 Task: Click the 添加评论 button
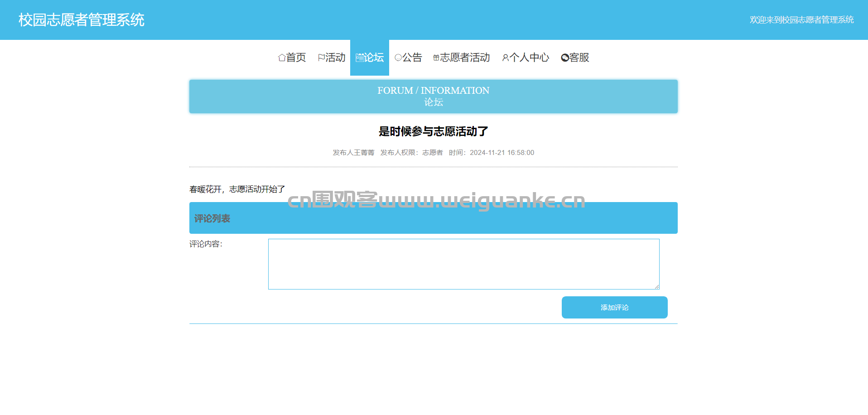click(614, 307)
